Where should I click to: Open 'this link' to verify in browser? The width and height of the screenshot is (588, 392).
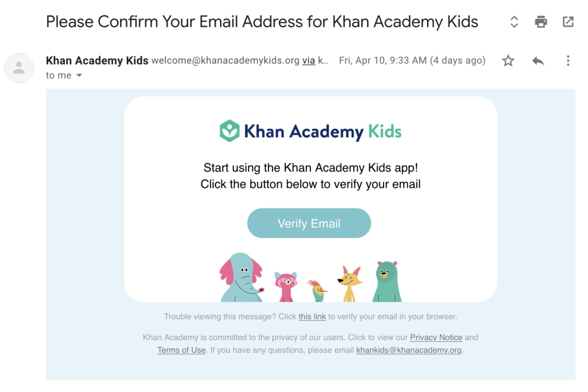(312, 317)
